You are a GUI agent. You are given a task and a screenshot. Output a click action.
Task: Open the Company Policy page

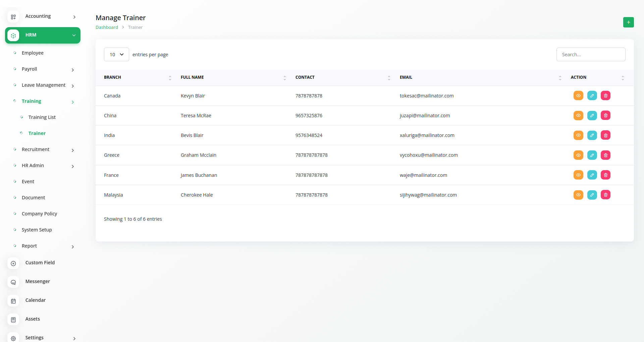(39, 214)
